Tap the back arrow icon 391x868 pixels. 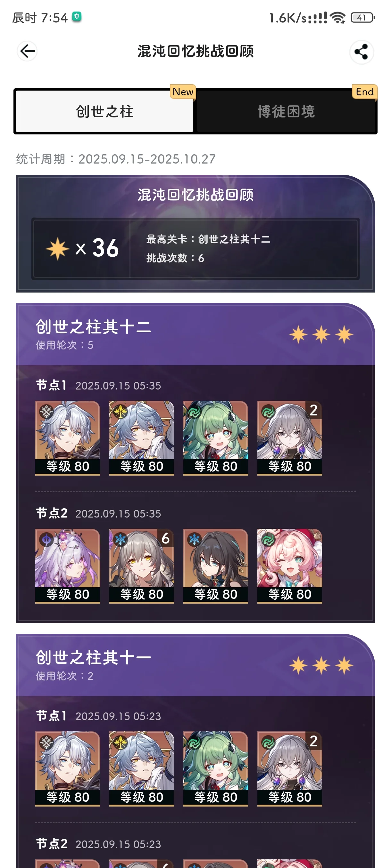(x=27, y=51)
